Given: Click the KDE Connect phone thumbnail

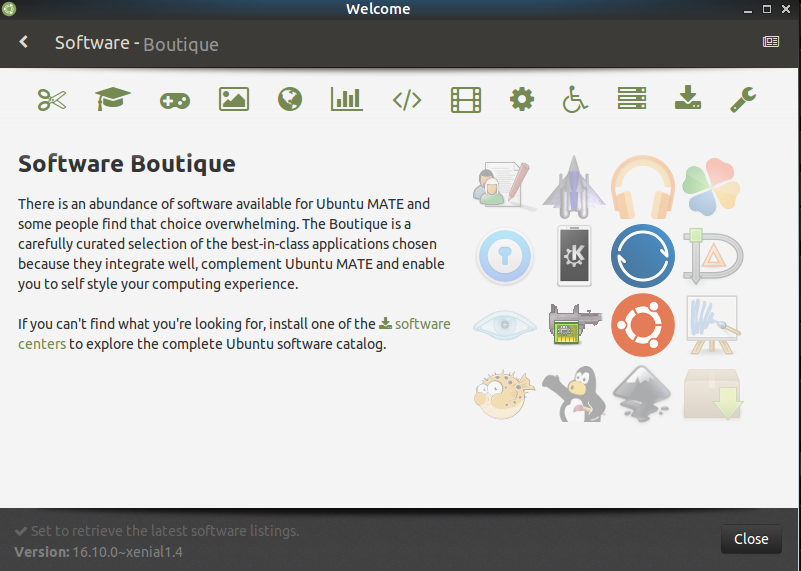Looking at the screenshot, I should coord(574,256).
